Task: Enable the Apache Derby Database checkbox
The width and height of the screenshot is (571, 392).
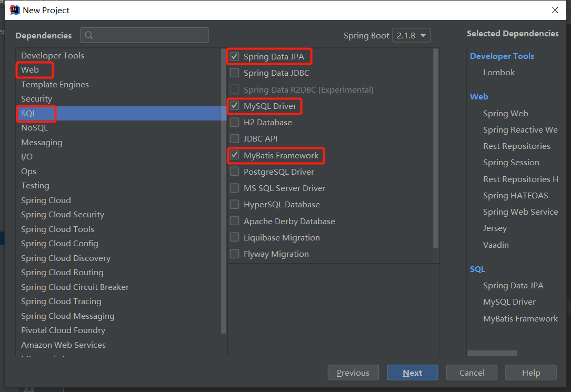Action: click(235, 222)
